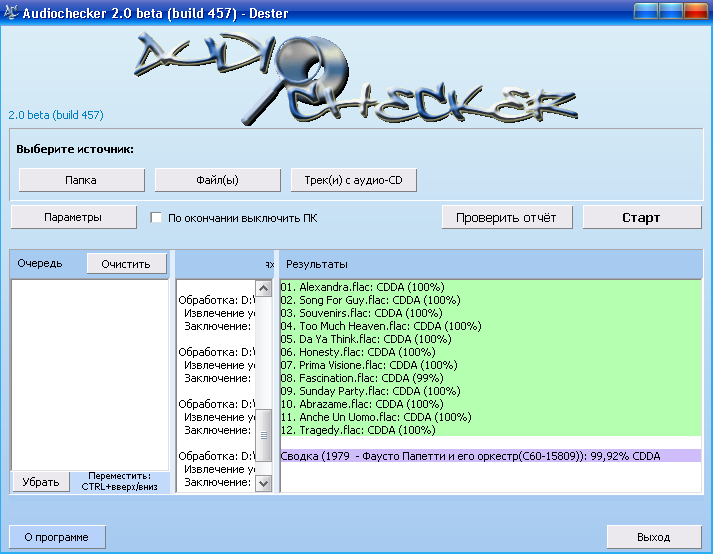This screenshot has width=713, height=554.
Task: Exit the app with Выход button
Action: [654, 537]
